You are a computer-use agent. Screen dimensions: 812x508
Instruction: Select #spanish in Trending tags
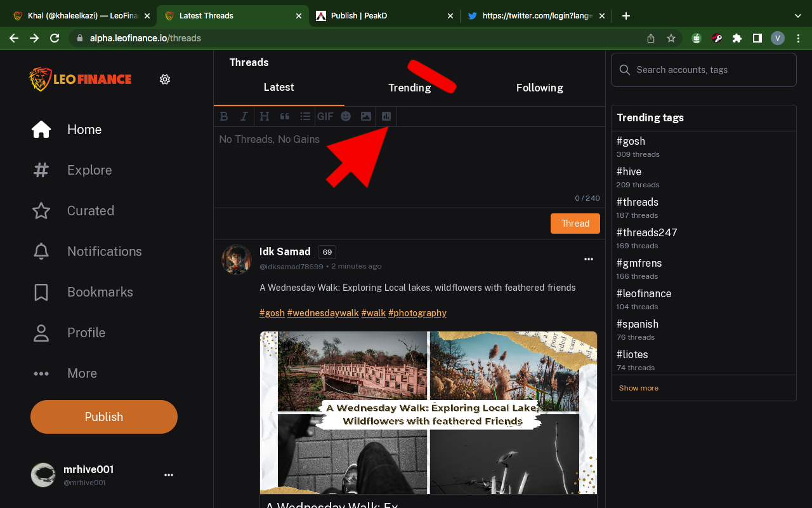coord(638,324)
